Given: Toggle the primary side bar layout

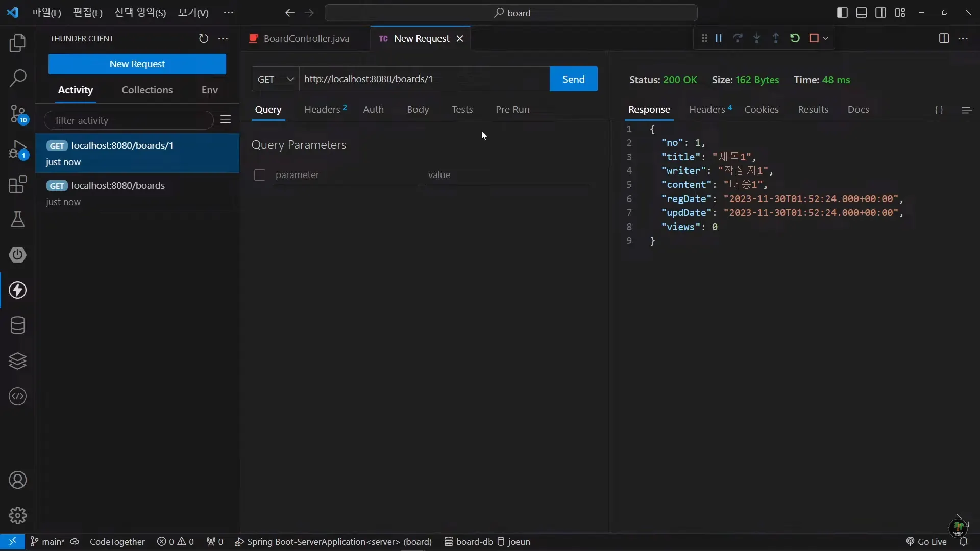Looking at the screenshot, I should click(842, 13).
